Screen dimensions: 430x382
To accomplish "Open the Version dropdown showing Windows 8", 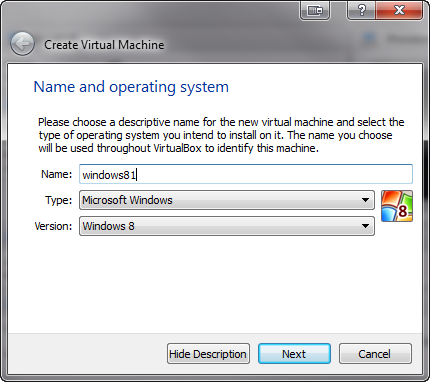I will (x=227, y=226).
